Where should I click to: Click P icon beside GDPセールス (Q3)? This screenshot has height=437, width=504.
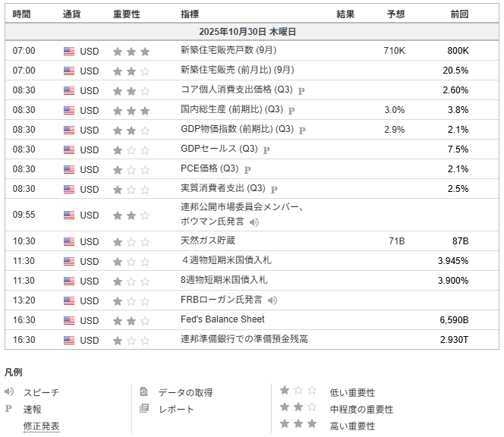tap(266, 149)
